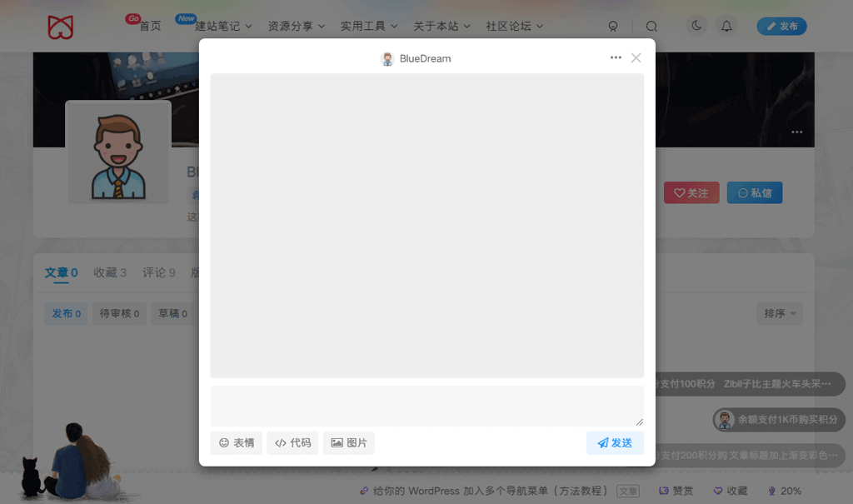The image size is (853, 504).
Task: Switch to the 收藏 tab
Action: coord(110,272)
